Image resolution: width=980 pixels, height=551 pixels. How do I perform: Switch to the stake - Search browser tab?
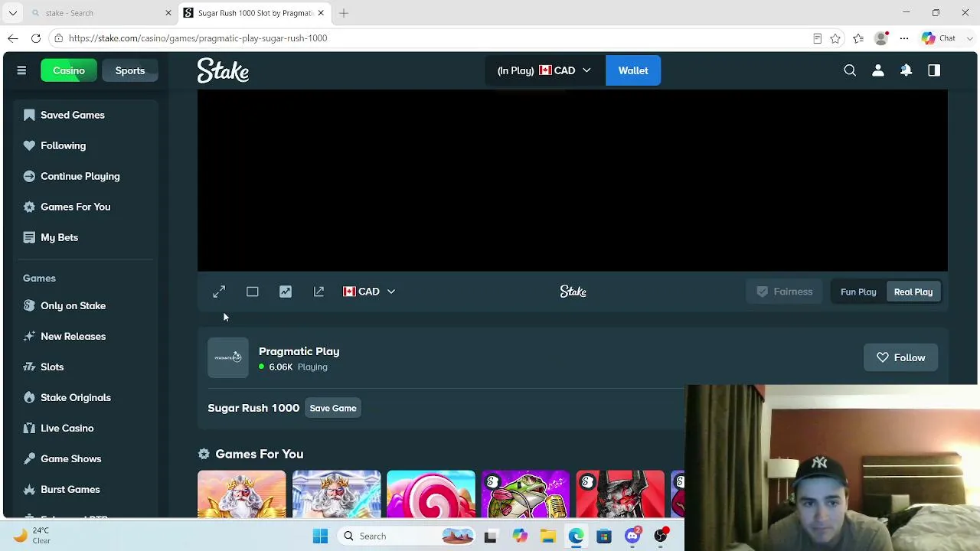click(x=100, y=13)
